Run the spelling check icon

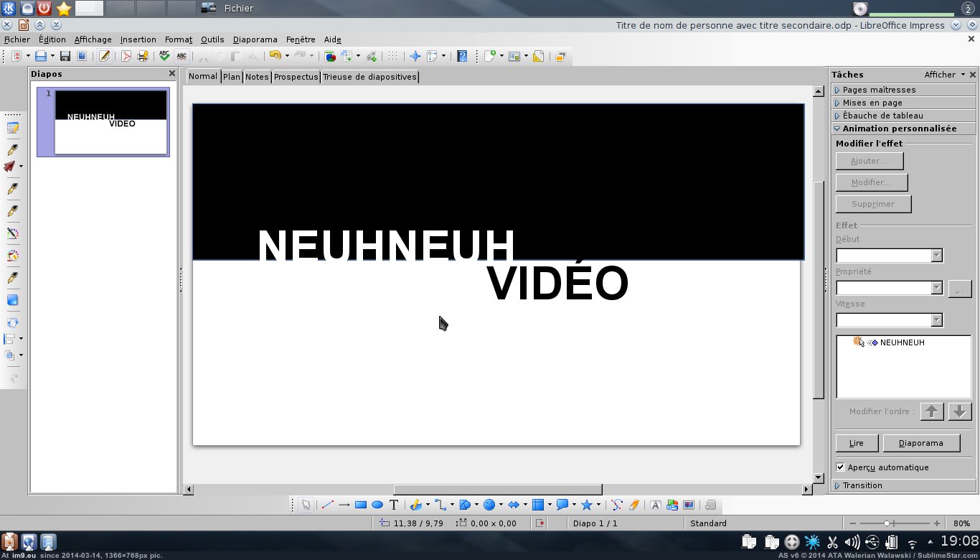(x=164, y=56)
